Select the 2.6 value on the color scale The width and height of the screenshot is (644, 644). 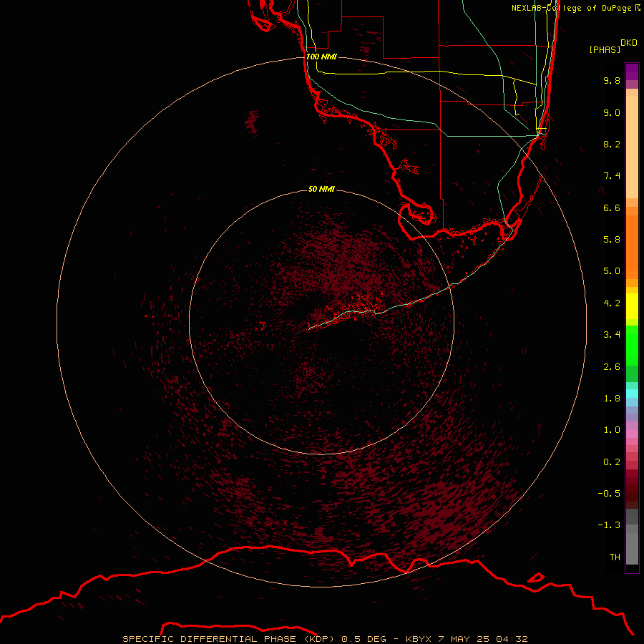coord(612,367)
